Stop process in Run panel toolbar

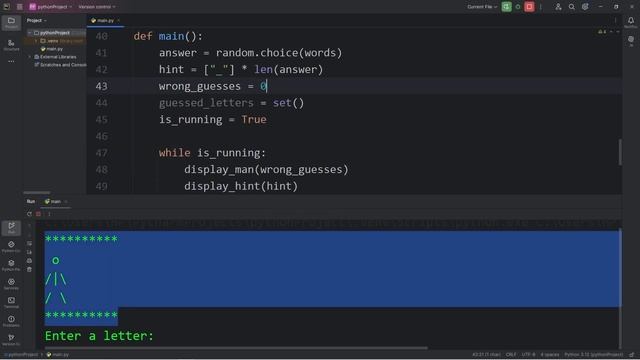pyautogui.click(x=38, y=214)
